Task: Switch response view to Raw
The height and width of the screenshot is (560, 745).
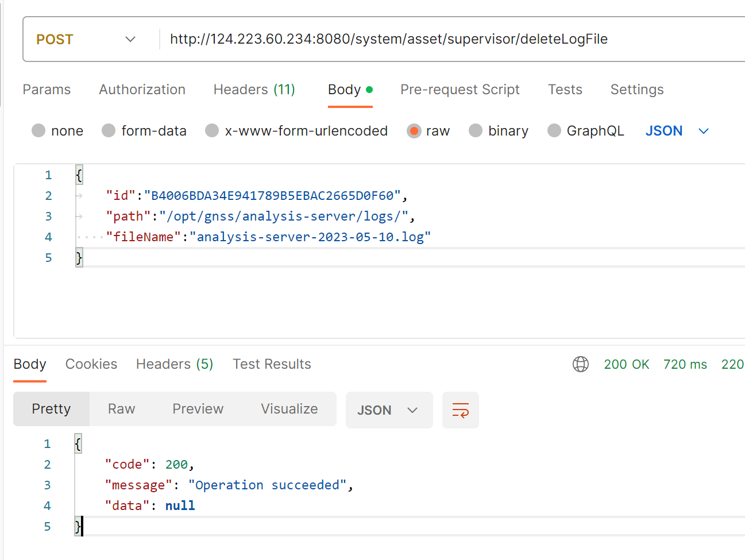Action: coord(121,409)
